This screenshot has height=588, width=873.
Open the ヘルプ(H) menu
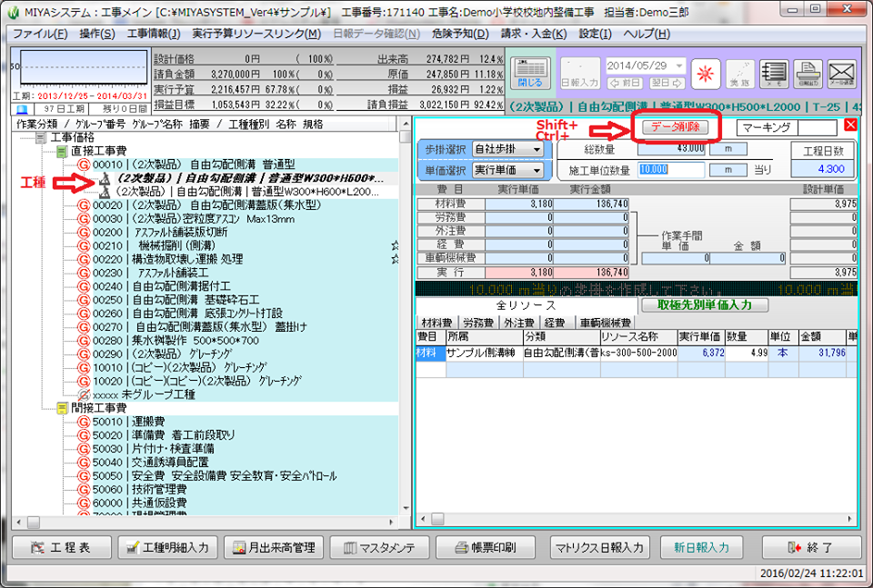click(647, 34)
